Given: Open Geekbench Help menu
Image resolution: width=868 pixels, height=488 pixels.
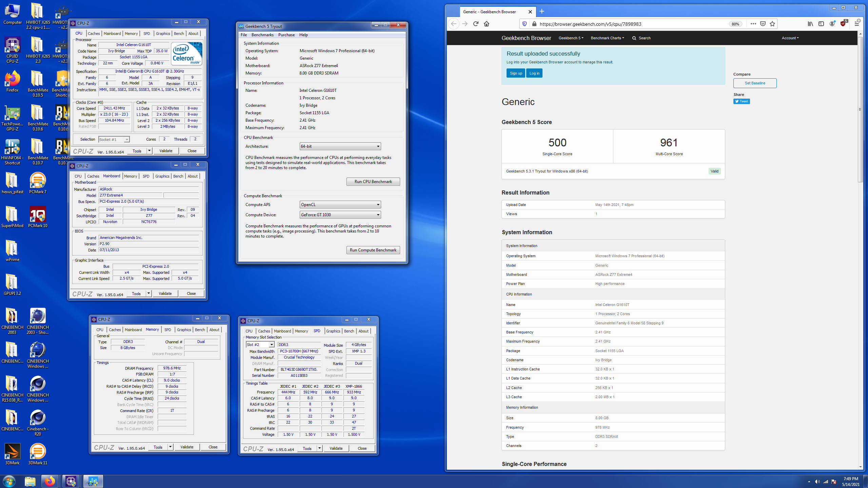Looking at the screenshot, I should point(303,35).
